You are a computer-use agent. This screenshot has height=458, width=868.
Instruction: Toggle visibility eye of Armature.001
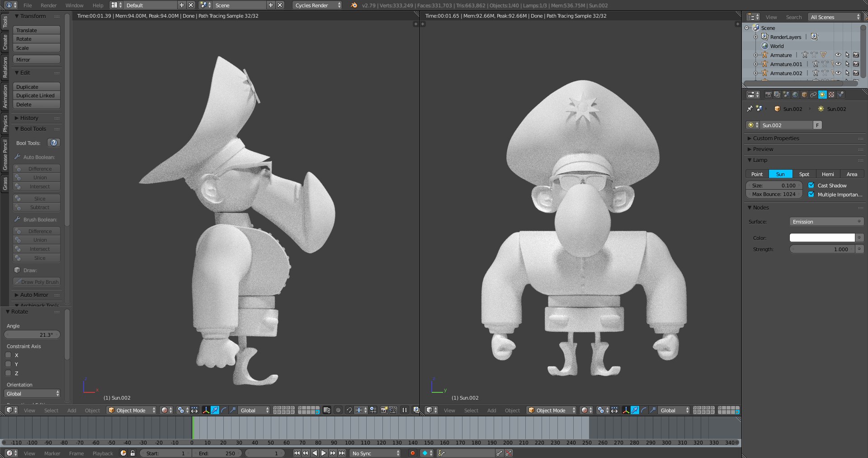838,64
